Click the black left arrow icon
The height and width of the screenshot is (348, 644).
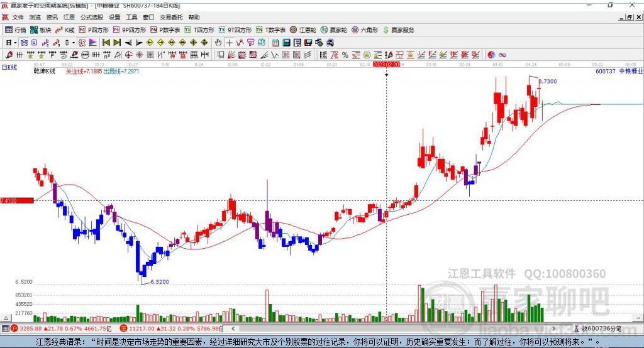pyautogui.click(x=128, y=43)
